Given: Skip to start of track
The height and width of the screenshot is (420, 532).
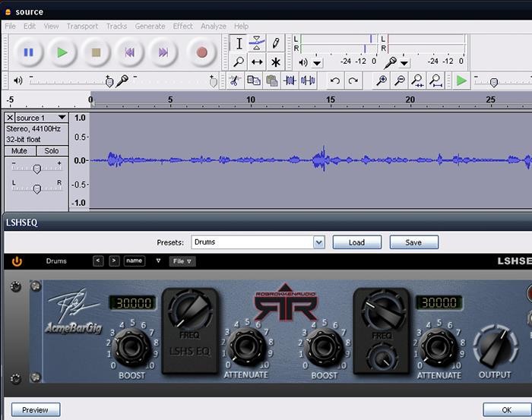Looking at the screenshot, I should pos(129,52).
